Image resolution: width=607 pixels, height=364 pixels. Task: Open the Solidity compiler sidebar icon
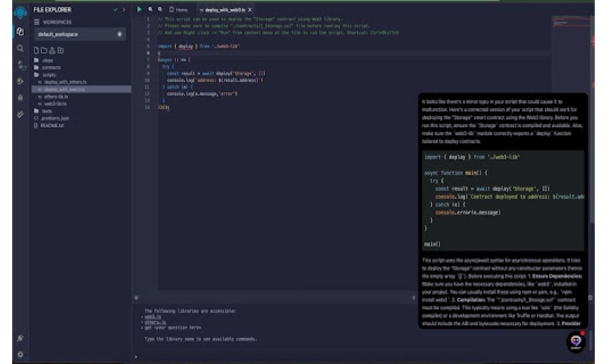click(21, 66)
